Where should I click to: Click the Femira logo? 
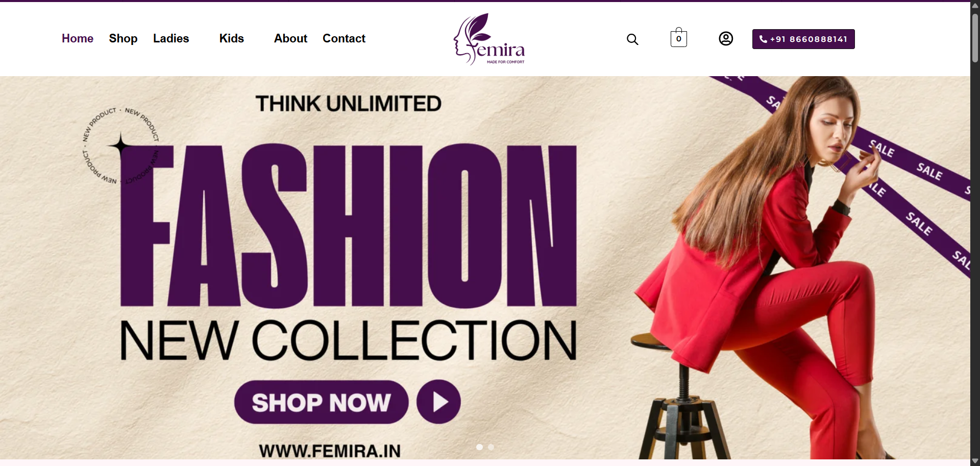coord(489,39)
